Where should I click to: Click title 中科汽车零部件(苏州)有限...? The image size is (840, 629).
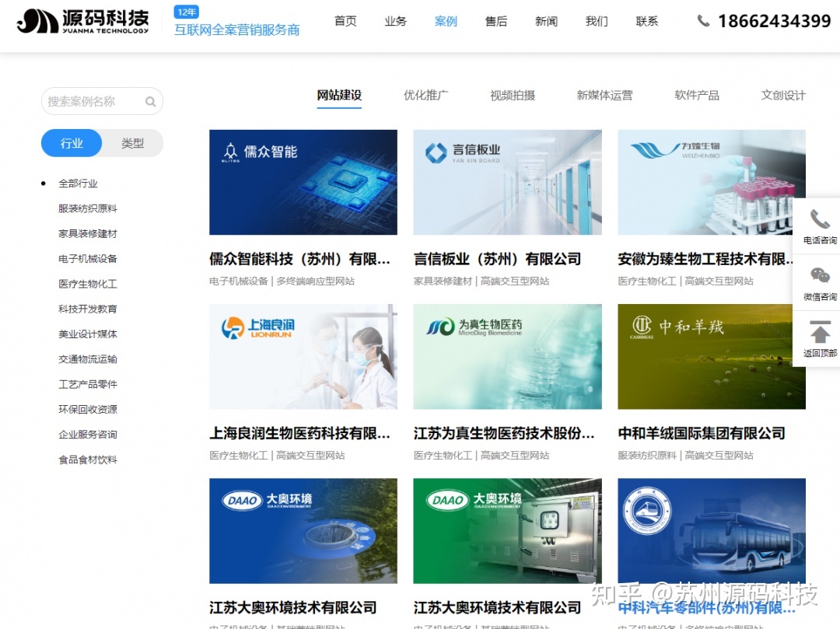tap(706, 608)
